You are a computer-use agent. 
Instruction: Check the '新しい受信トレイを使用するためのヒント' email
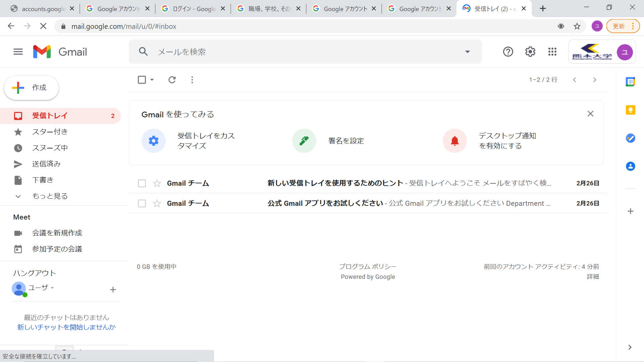click(x=142, y=183)
